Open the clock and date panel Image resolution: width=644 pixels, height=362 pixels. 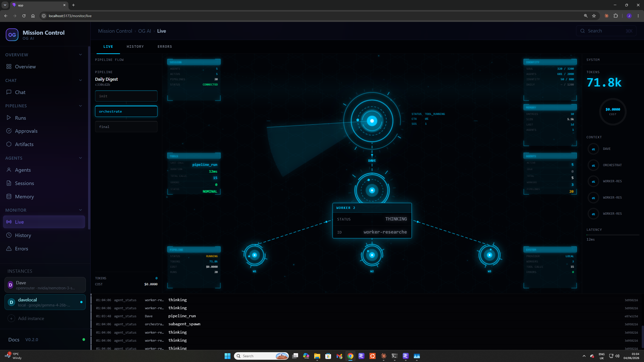tap(631, 356)
